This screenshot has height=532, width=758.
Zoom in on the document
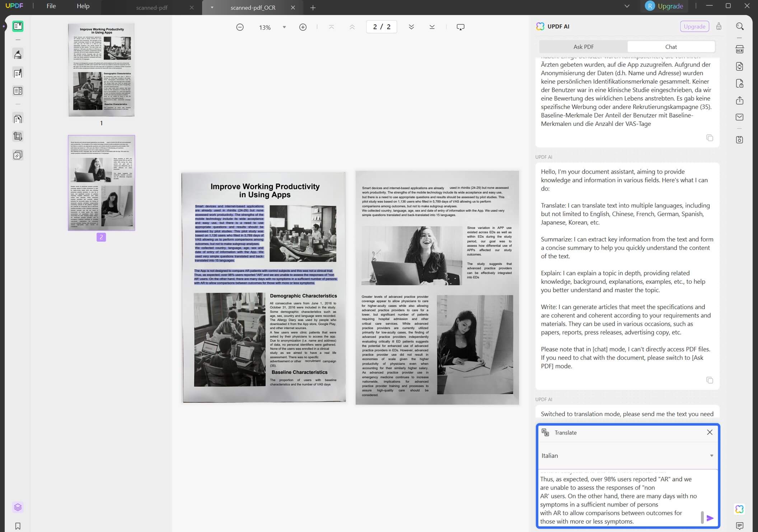coord(303,27)
